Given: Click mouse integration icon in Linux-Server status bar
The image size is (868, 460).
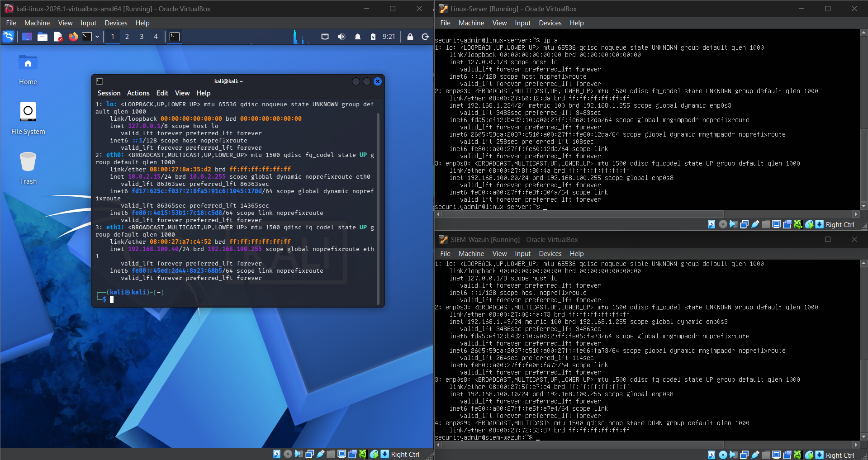Looking at the screenshot, I should point(809,224).
